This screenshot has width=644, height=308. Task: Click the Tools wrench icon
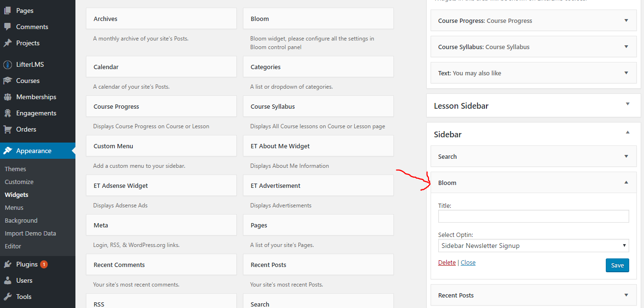tap(8, 297)
